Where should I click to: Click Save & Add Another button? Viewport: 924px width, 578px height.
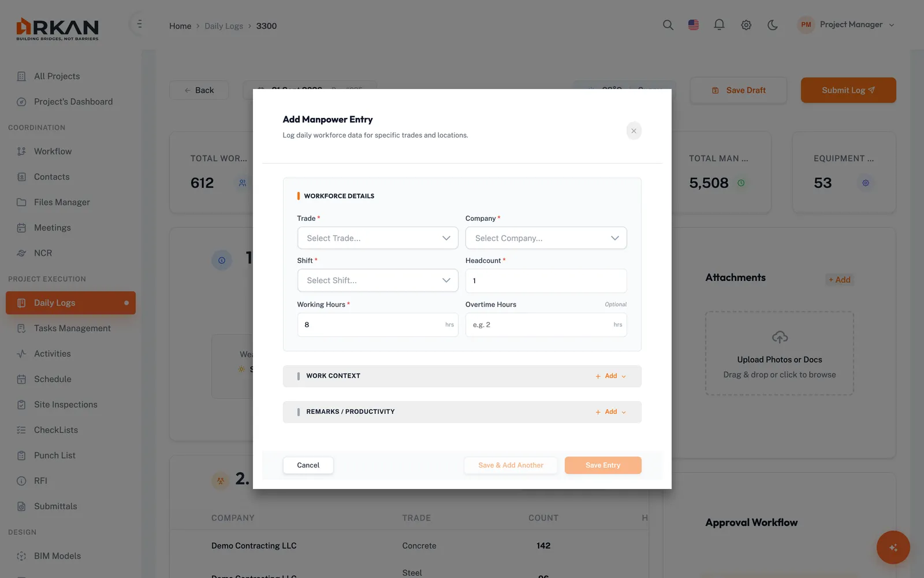point(511,465)
